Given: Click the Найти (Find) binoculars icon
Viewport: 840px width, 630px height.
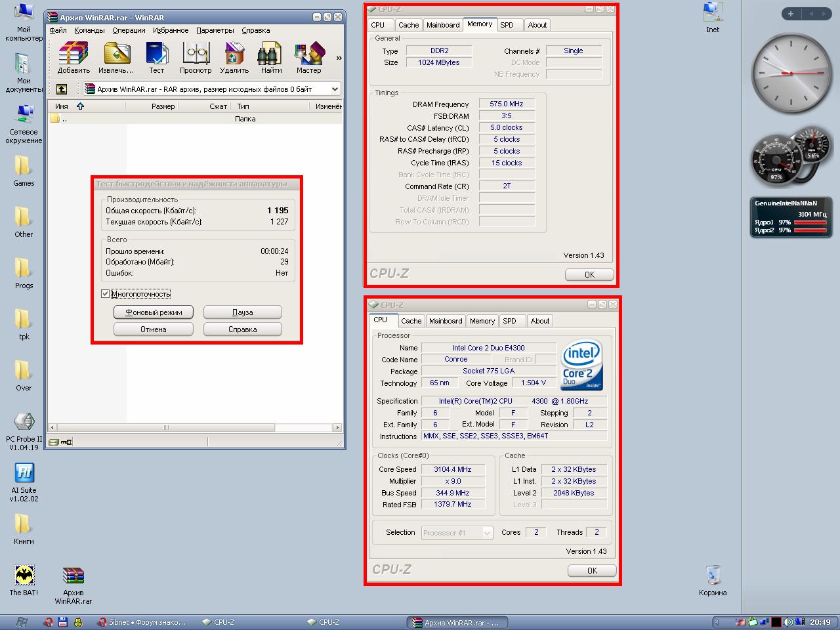Looking at the screenshot, I should click(x=271, y=58).
